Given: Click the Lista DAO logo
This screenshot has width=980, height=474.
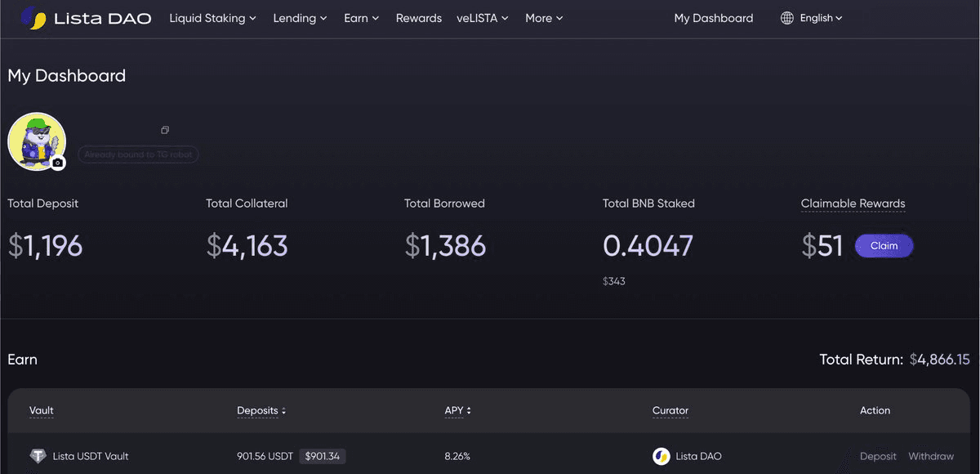Looking at the screenshot, I should tap(86, 18).
